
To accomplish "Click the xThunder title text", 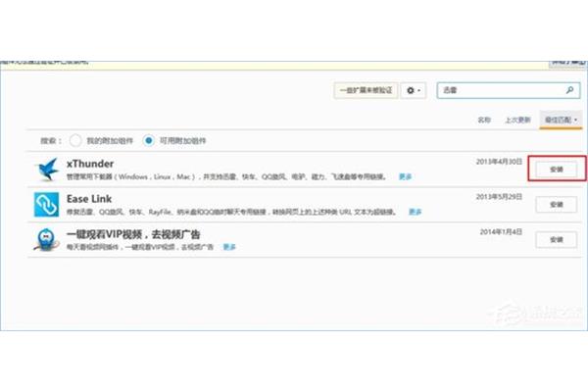I will click(x=90, y=164).
